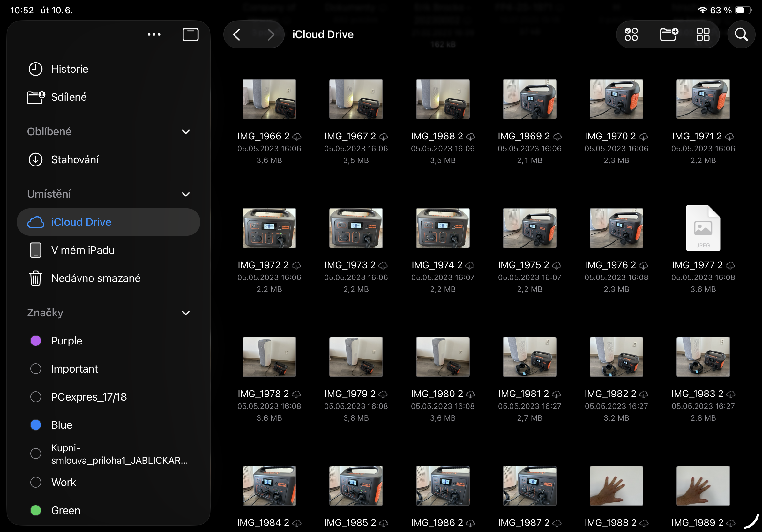Select the Work tag circle
Image resolution: width=762 pixels, height=532 pixels.
coord(35,482)
